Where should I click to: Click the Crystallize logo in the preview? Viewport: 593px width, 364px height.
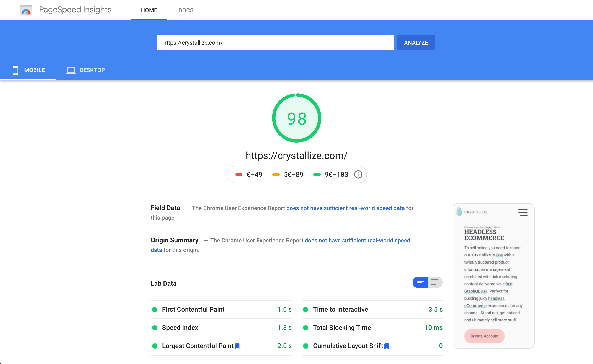tap(471, 212)
